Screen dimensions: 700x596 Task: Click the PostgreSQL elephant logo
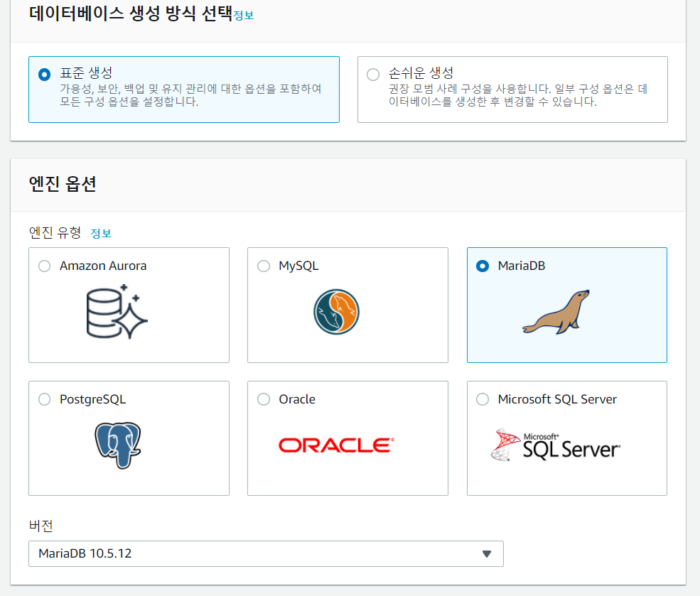[x=117, y=445]
